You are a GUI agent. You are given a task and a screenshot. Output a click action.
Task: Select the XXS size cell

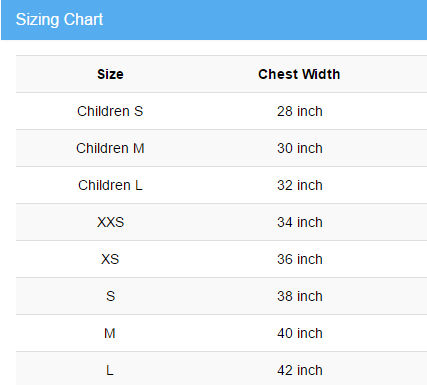point(110,222)
